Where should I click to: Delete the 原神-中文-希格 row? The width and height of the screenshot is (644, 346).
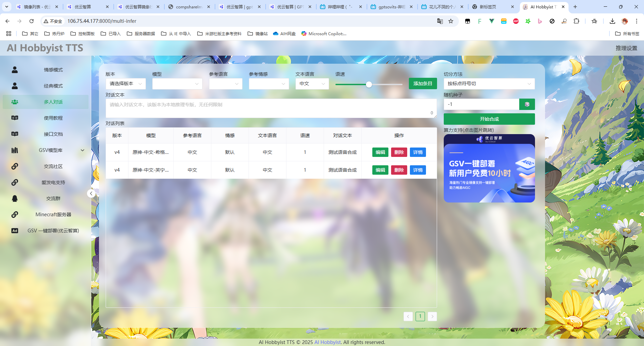(399, 152)
